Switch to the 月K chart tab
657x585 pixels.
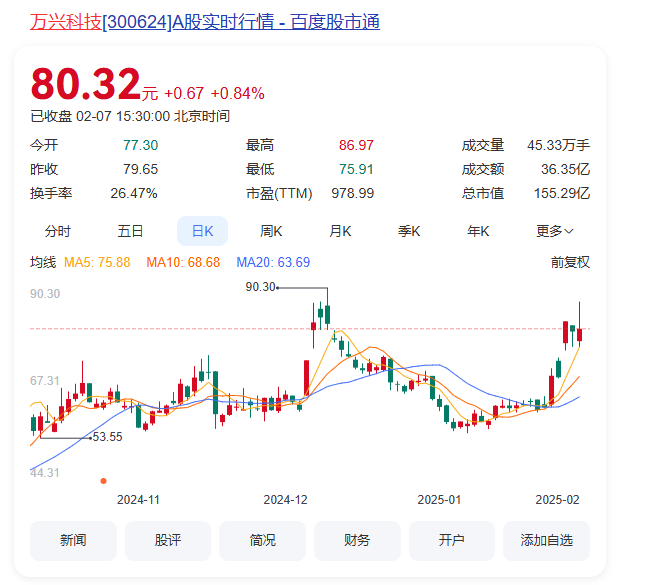click(340, 231)
